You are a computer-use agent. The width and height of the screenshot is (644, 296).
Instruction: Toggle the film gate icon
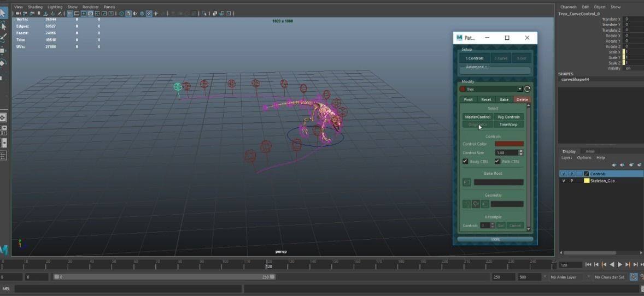click(77, 14)
